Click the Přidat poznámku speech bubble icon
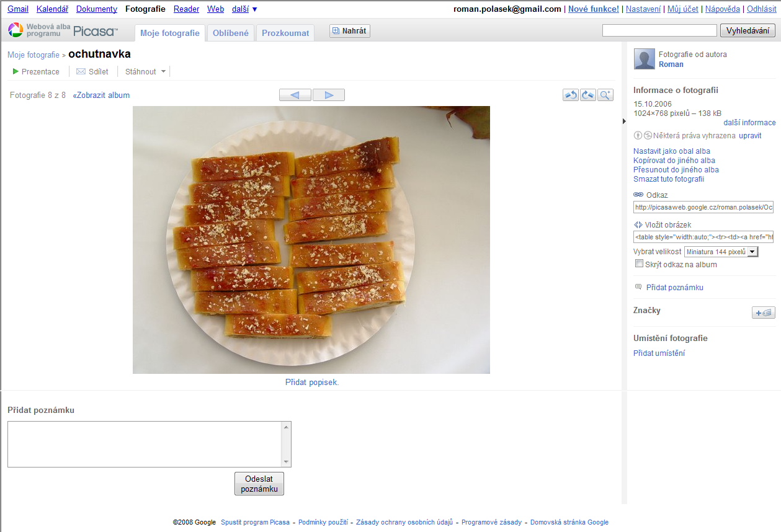 pyautogui.click(x=638, y=287)
